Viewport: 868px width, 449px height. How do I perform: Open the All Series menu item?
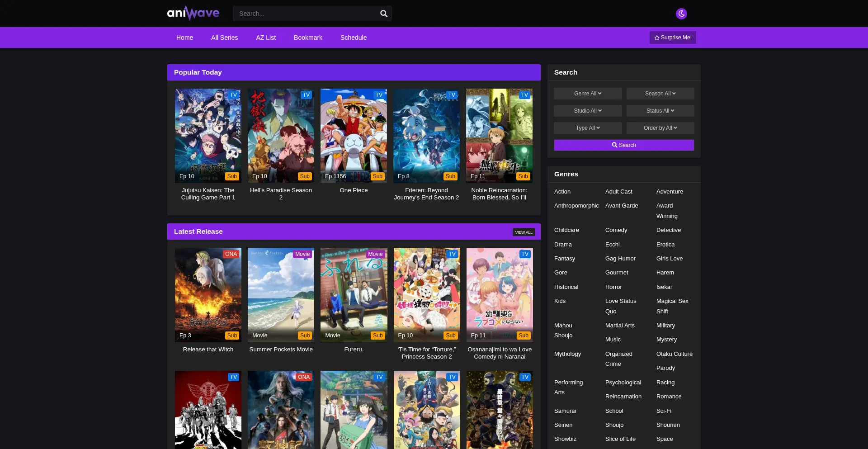224,38
